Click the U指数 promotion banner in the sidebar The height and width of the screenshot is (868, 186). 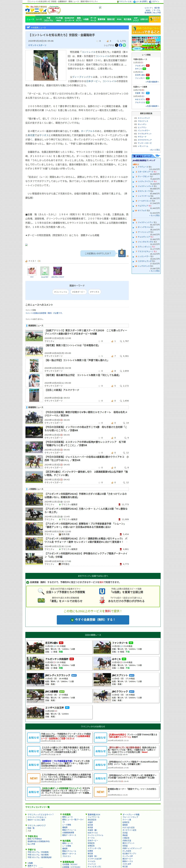point(146,43)
